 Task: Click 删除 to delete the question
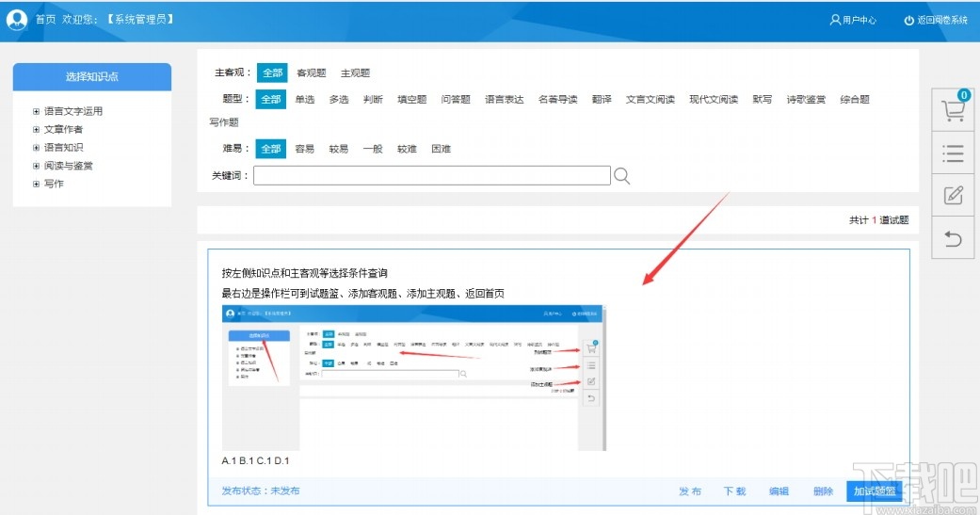[x=823, y=491]
